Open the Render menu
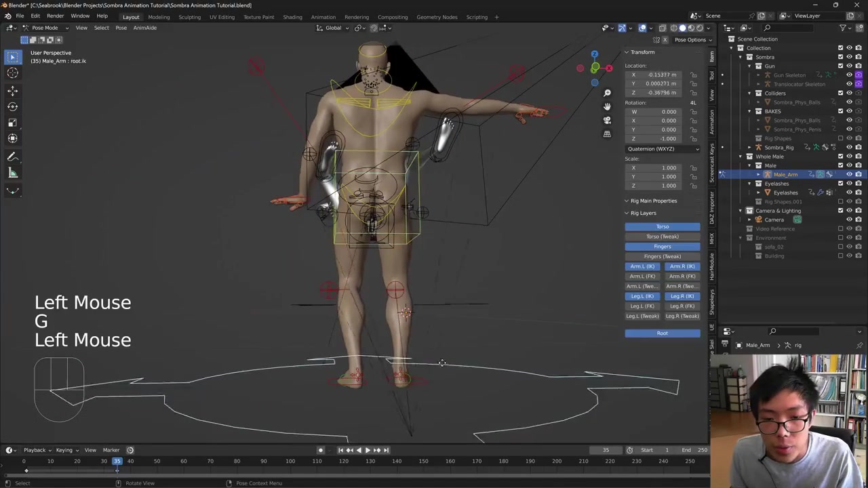 55,16
